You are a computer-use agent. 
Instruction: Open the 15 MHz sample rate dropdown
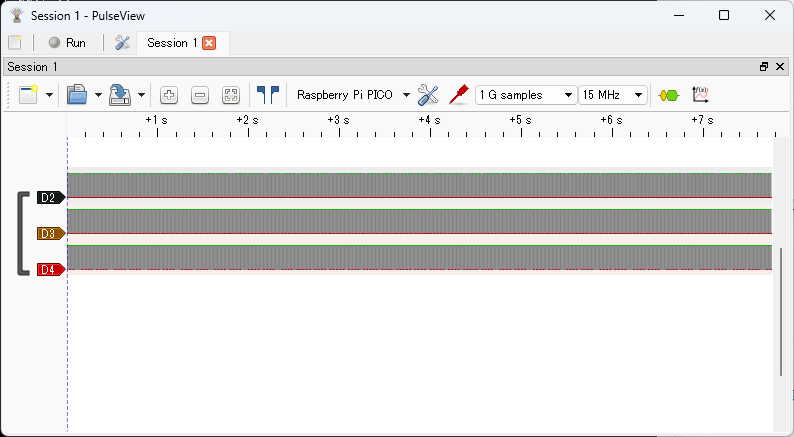[613, 95]
